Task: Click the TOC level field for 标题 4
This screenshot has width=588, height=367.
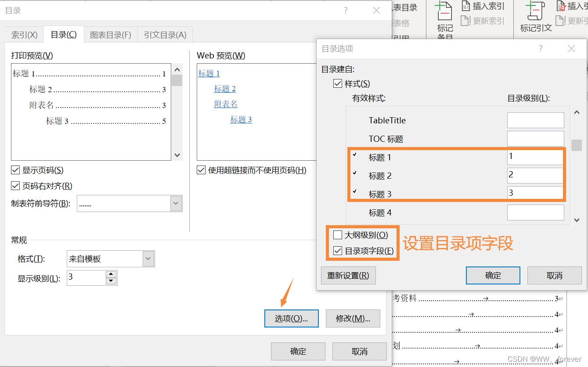Action: (536, 212)
